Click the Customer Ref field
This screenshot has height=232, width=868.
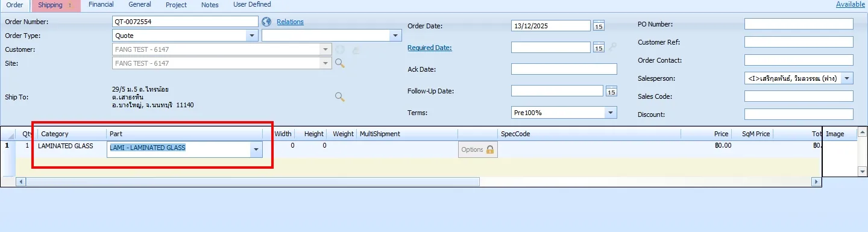point(799,42)
